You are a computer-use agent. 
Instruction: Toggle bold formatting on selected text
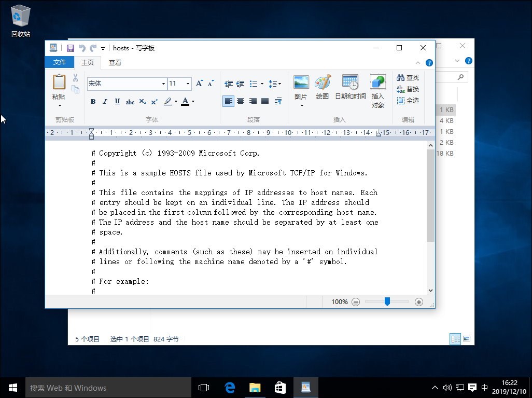click(93, 101)
